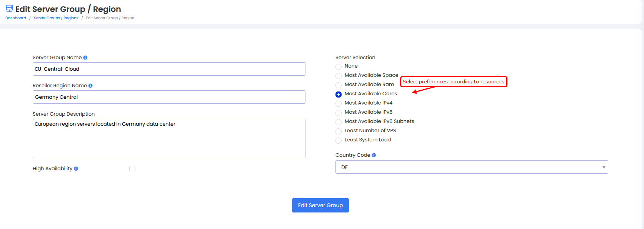Viewport: 644px width, 229px height.
Task: Click the High Availability info icon
Action: tap(76, 169)
